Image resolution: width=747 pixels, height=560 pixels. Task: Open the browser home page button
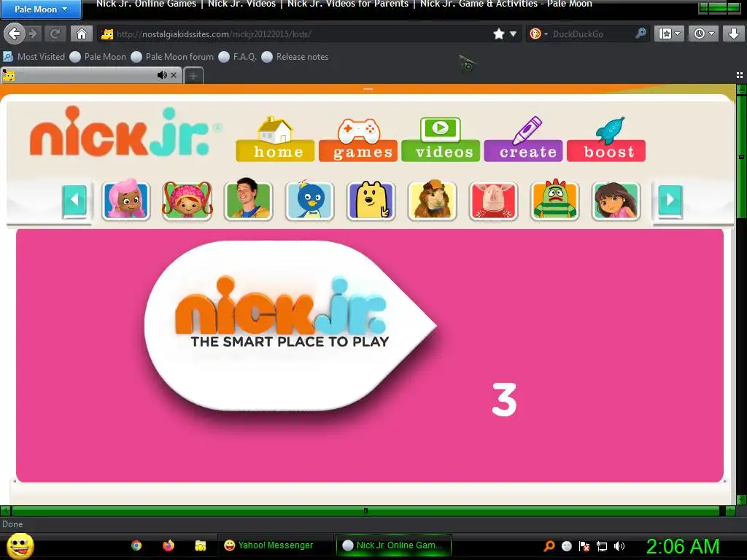tap(82, 34)
